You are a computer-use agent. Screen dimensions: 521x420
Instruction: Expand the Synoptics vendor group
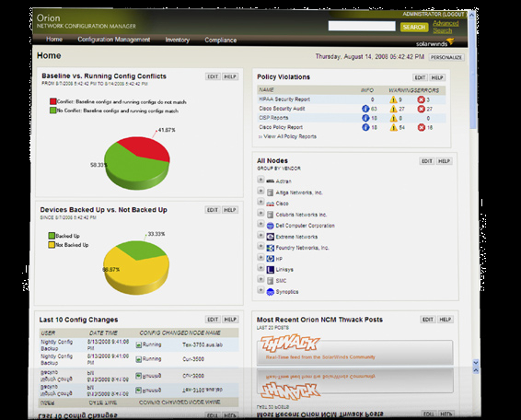tap(260, 290)
